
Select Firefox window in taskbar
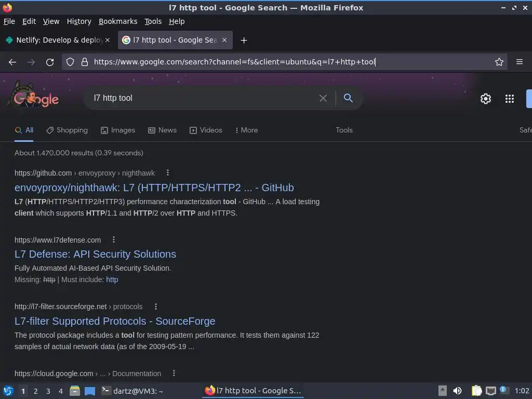[x=253, y=391]
